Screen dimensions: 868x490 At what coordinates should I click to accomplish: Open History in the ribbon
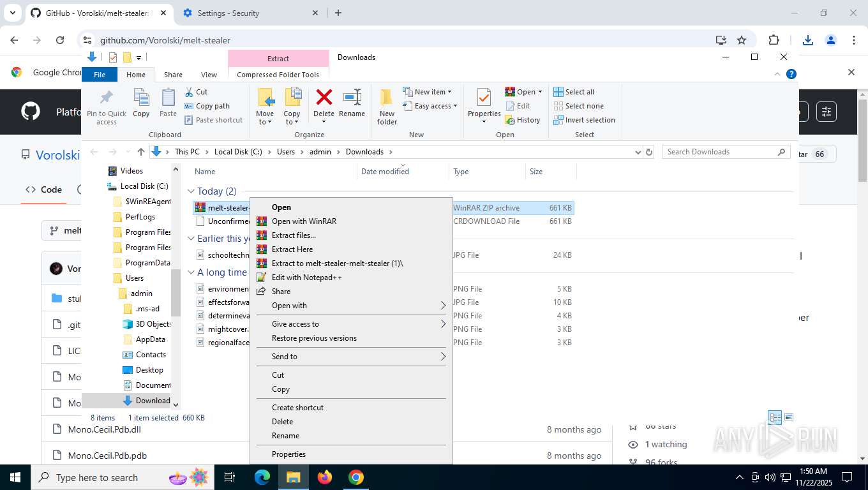[x=523, y=120]
